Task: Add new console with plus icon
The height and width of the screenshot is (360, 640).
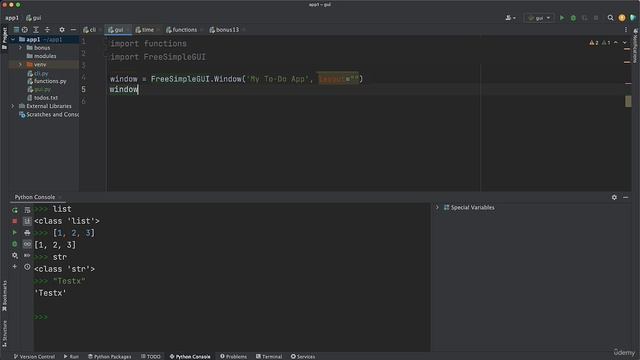Action: [15, 267]
